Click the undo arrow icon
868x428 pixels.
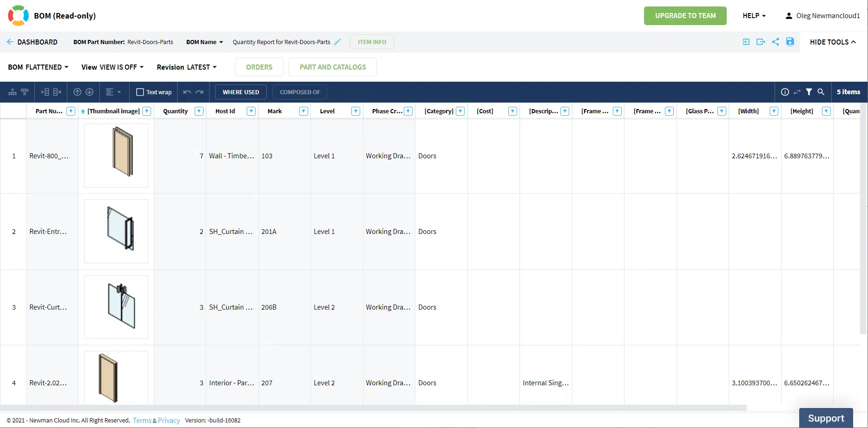(187, 92)
